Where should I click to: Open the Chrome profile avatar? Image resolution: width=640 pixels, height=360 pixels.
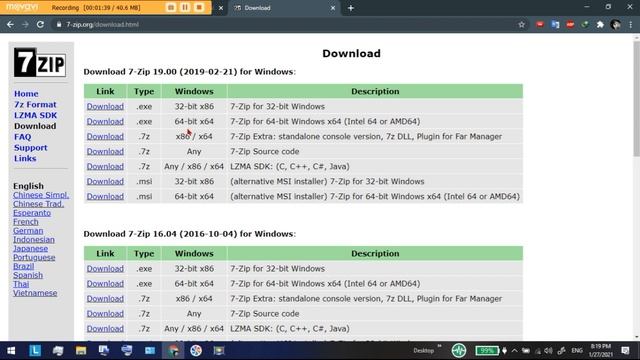(616, 24)
